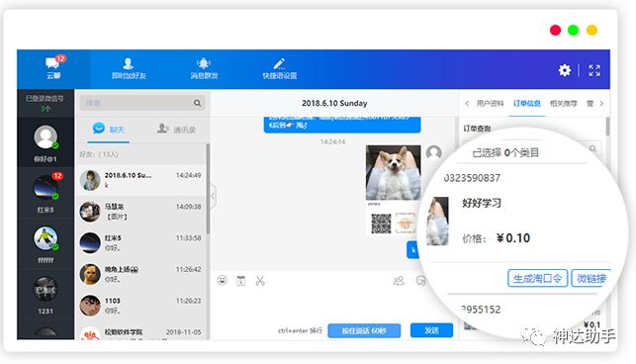Click the search magnifier in contact search box

(x=197, y=103)
